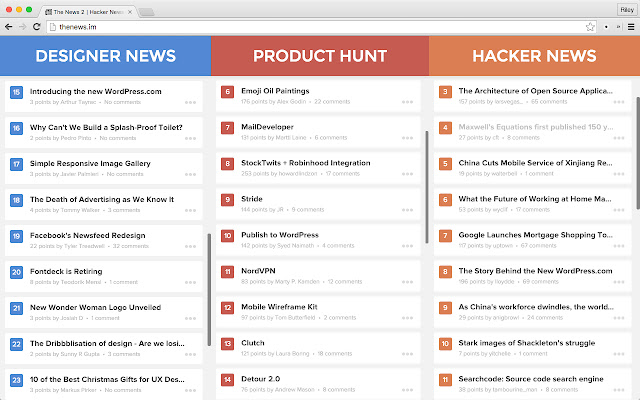
Task: Select the Hacker News column header
Action: [535, 56]
